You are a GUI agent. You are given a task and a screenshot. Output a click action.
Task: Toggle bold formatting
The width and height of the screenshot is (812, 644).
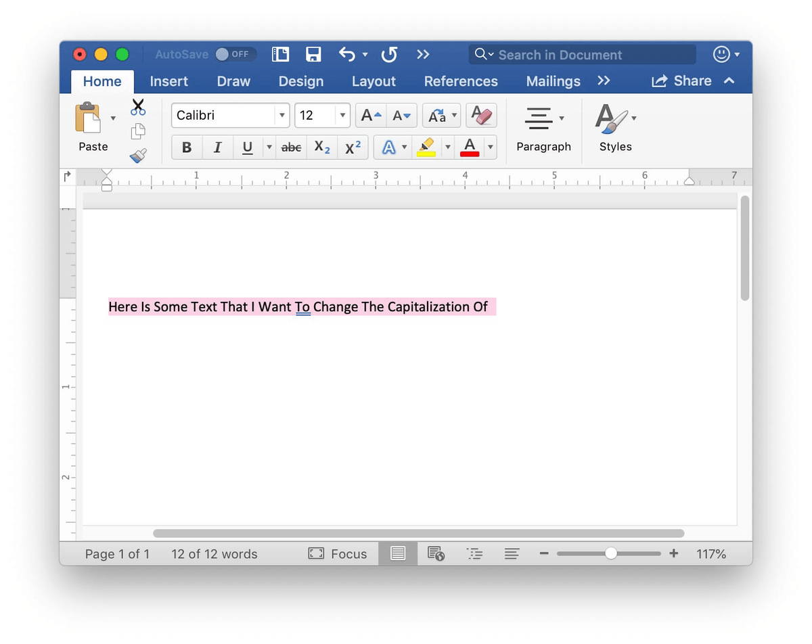pos(187,147)
